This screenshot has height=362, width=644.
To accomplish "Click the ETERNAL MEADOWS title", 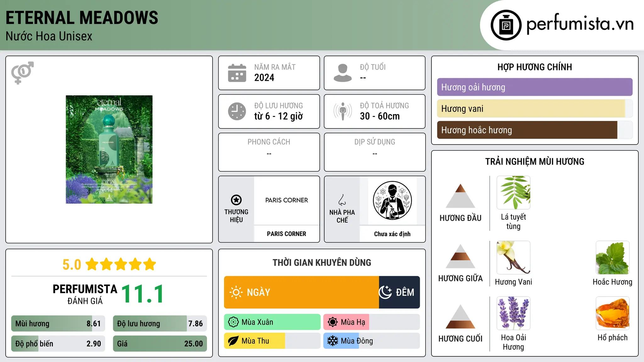I will click(x=82, y=18).
